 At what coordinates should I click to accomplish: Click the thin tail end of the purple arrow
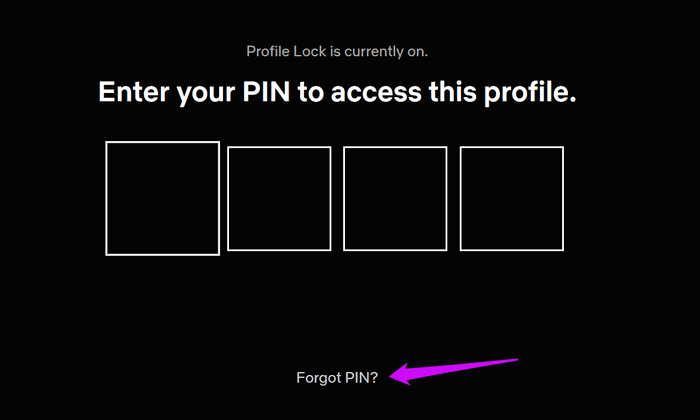point(515,360)
